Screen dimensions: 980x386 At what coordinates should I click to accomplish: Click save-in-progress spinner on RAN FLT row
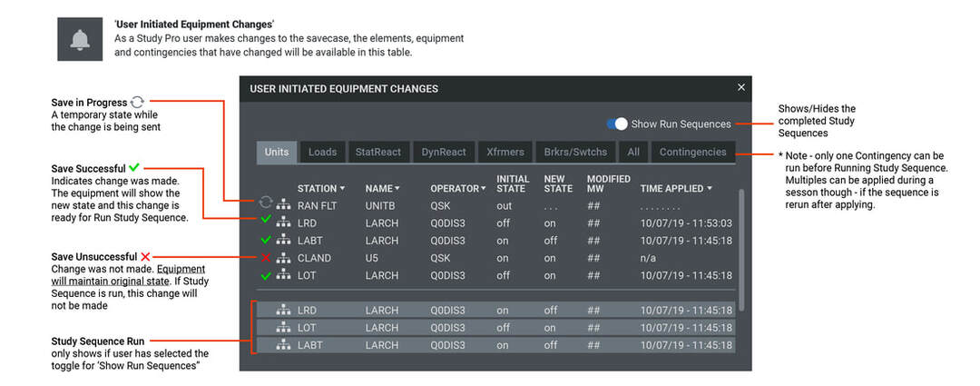[x=266, y=205]
